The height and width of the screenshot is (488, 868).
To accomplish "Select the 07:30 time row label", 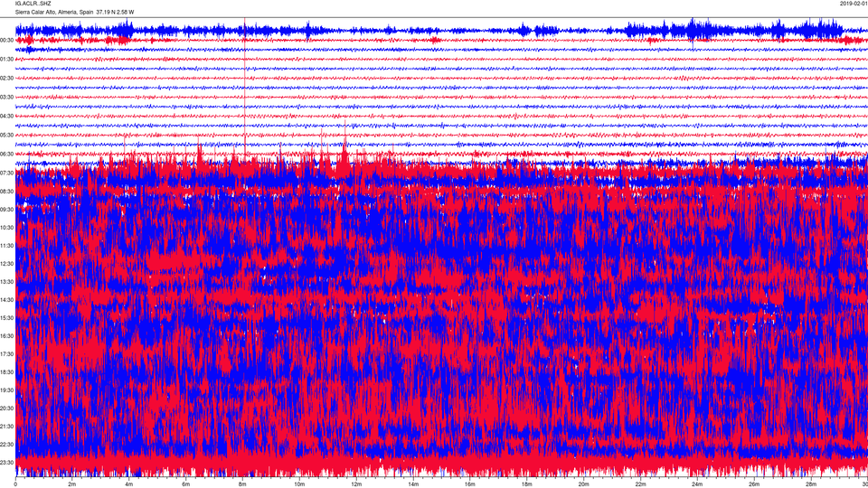I will (x=6, y=174).
